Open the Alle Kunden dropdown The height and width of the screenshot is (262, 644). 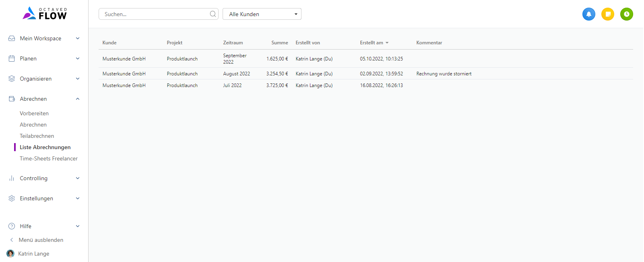pos(262,14)
